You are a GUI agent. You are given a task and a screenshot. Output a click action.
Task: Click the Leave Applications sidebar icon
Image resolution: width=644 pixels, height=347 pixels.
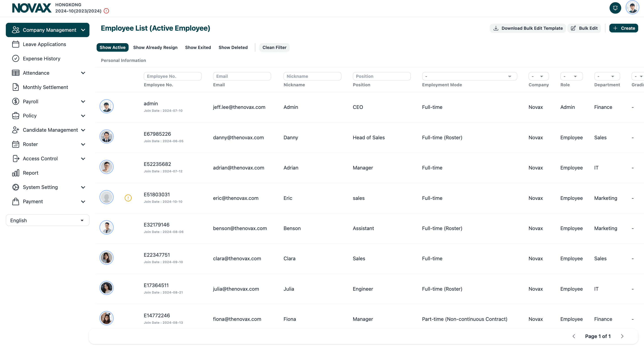(x=16, y=44)
